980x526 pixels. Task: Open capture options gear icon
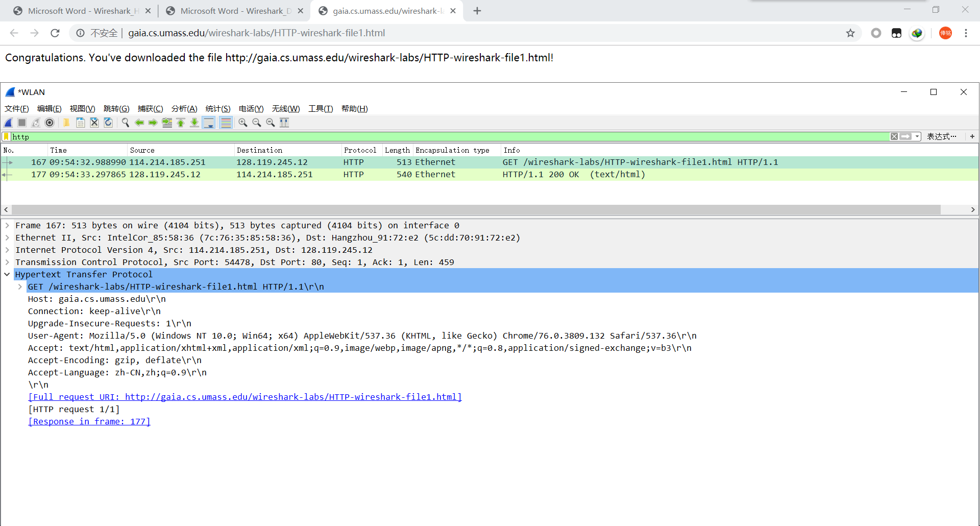tap(50, 123)
